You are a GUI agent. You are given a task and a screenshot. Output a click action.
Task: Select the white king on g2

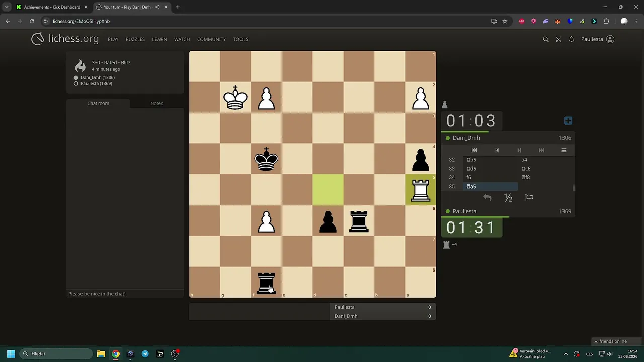pyautogui.click(x=235, y=98)
